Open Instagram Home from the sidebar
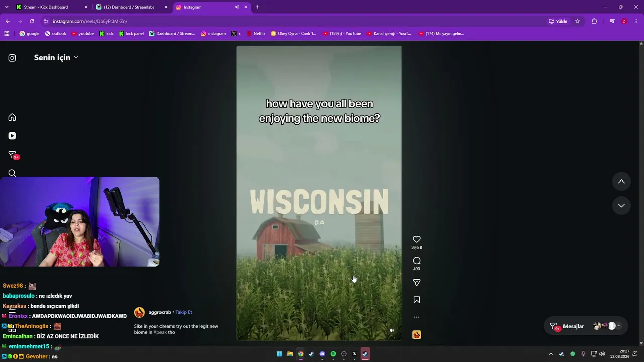The height and width of the screenshot is (362, 644). 12,117
